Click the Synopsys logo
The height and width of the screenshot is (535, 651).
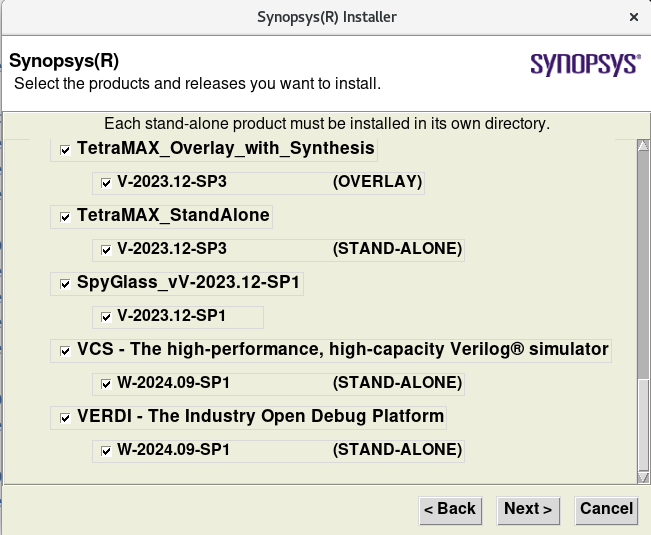[584, 65]
